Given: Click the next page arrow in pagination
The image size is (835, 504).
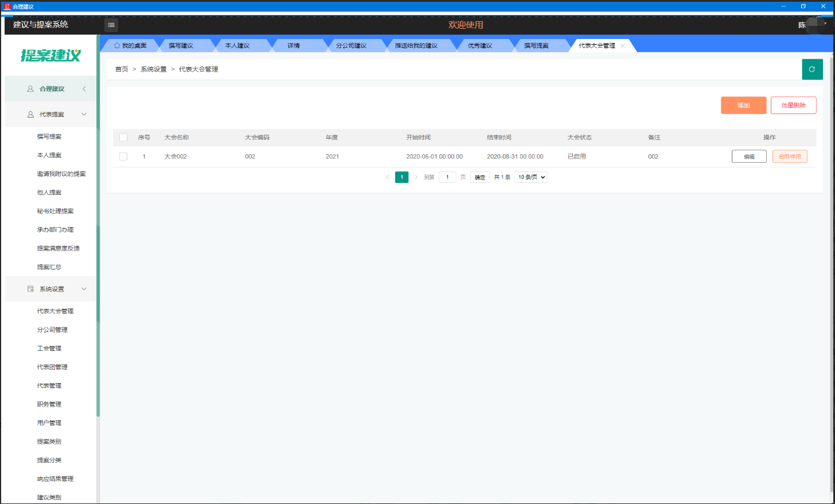Looking at the screenshot, I should pos(416,177).
